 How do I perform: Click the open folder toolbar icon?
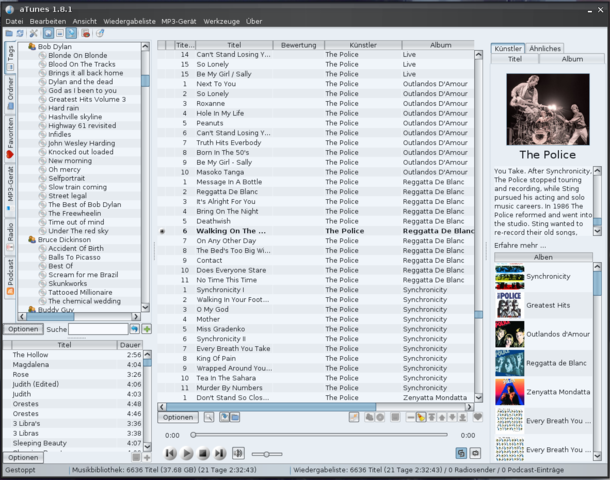(9, 34)
